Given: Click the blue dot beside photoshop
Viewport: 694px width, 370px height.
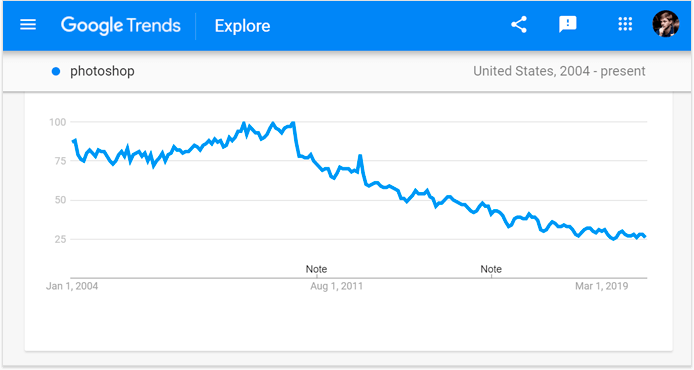Looking at the screenshot, I should pyautogui.click(x=56, y=71).
